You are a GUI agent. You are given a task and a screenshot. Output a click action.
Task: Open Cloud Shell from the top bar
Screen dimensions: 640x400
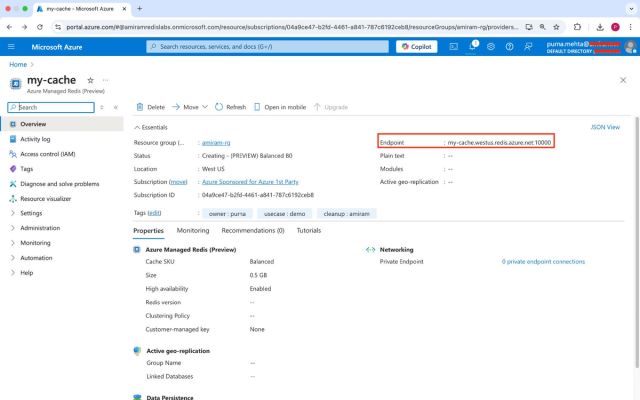tap(453, 47)
